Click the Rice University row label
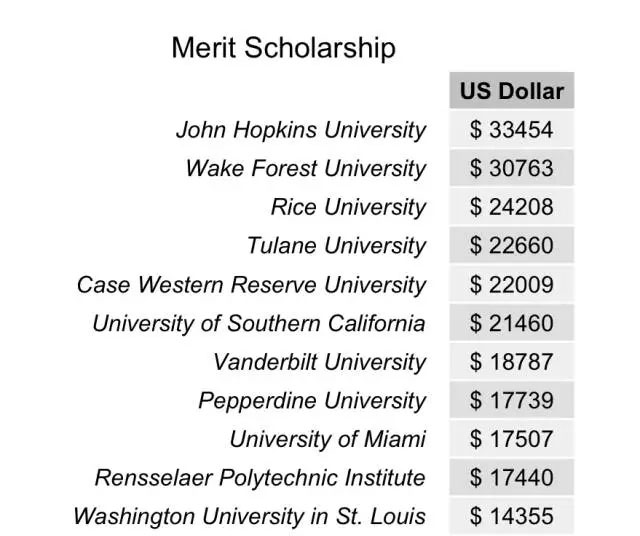The image size is (640, 536). [x=349, y=207]
